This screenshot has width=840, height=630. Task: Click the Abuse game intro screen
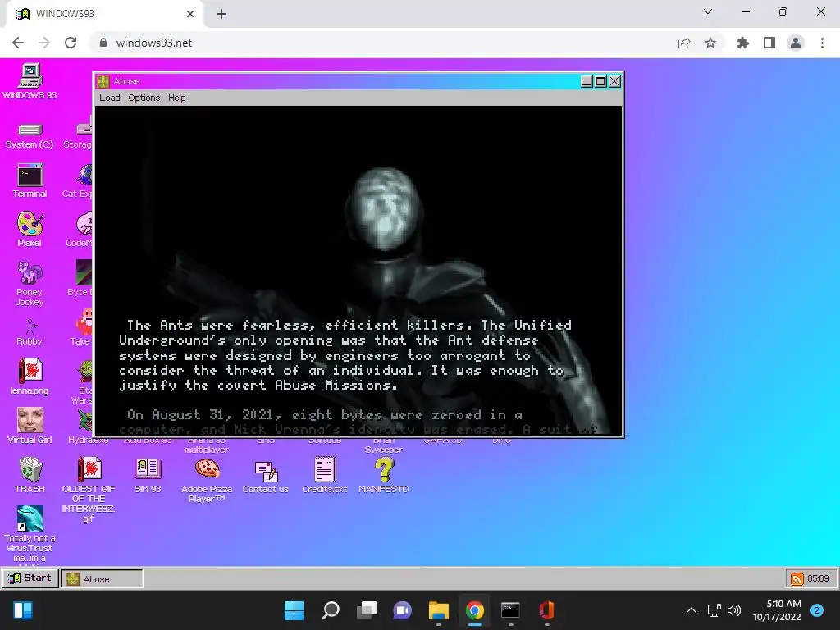358,271
